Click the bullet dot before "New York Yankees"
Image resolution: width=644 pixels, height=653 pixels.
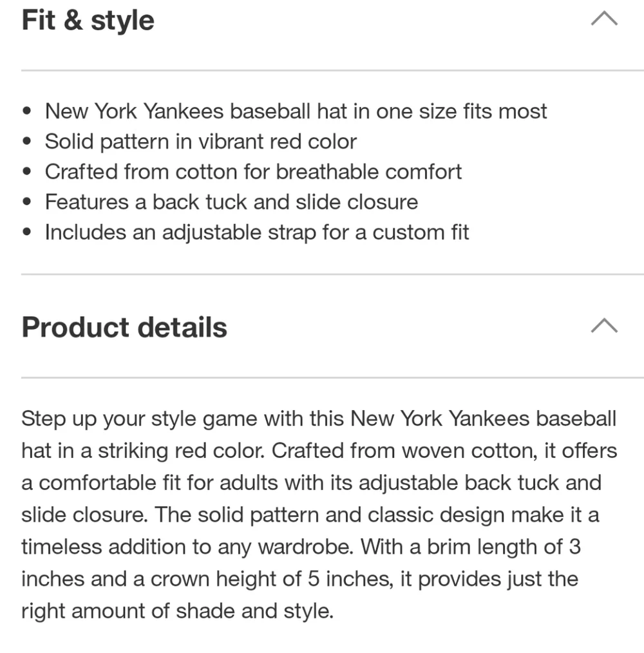pos(27,111)
